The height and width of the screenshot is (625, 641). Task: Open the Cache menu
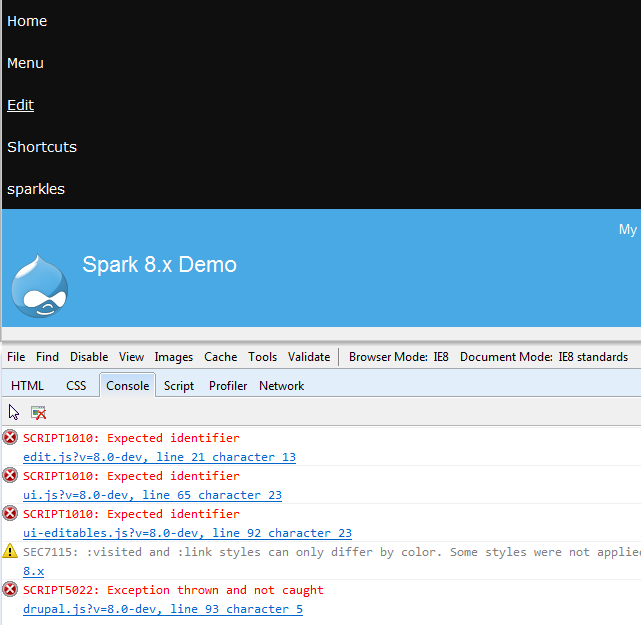click(221, 357)
